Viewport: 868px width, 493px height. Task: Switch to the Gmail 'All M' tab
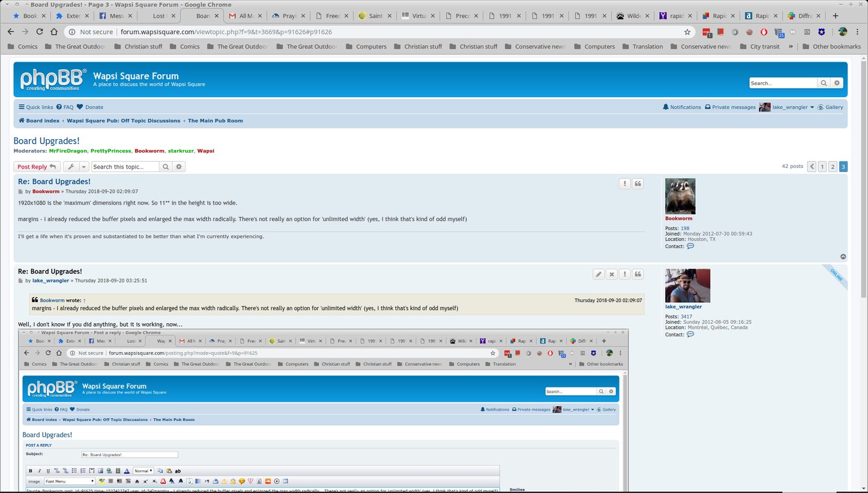(241, 16)
